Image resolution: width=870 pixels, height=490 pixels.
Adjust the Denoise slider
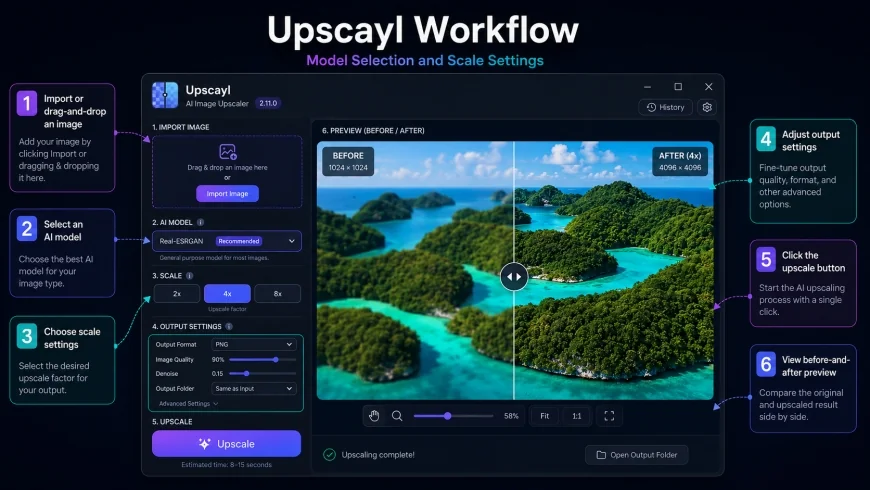262,373
